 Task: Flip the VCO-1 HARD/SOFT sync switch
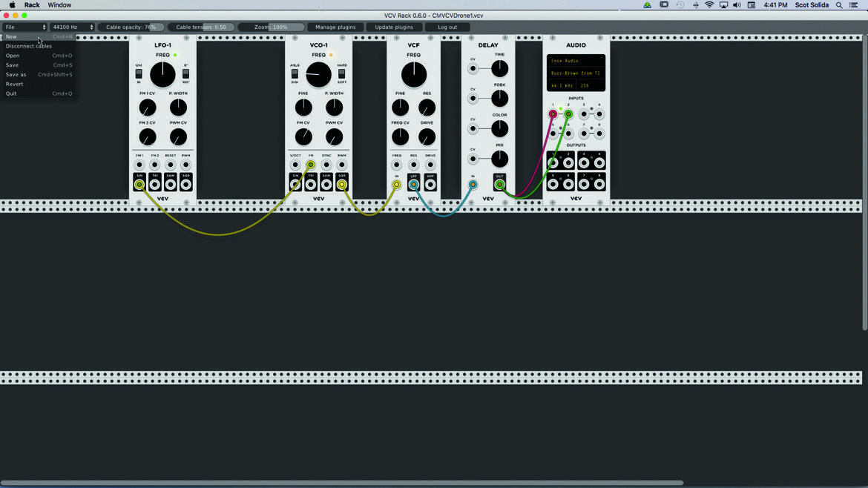point(342,73)
